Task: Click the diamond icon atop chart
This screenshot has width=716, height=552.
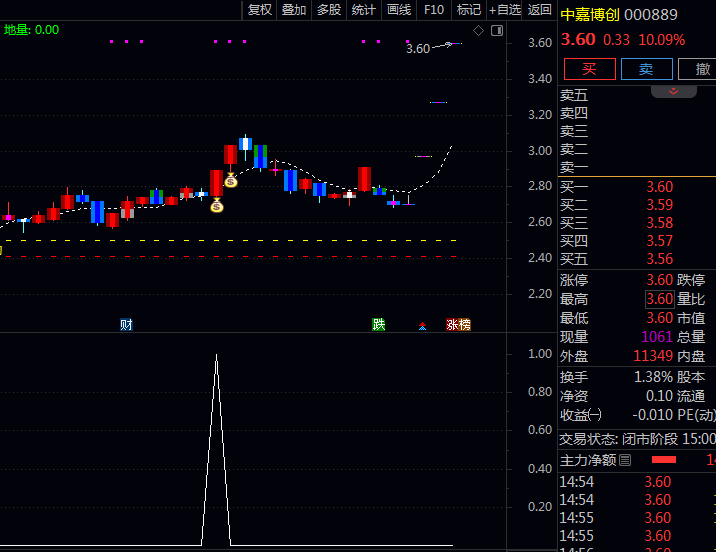Action: click(478, 31)
